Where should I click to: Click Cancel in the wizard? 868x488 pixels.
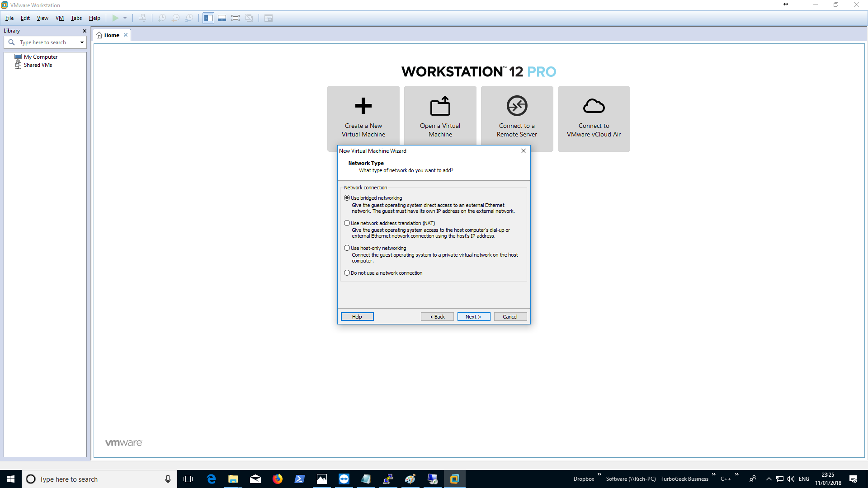510,317
